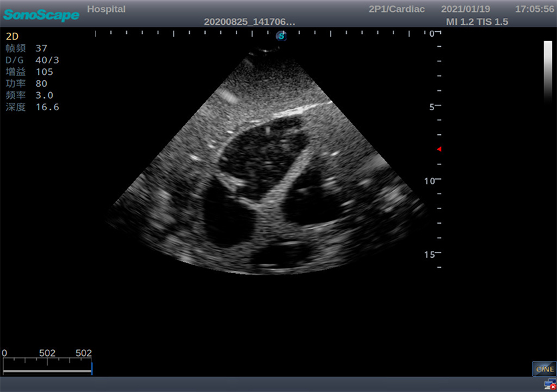Click the CINE button
Viewport: 557px width, 392px height.
pyautogui.click(x=544, y=369)
